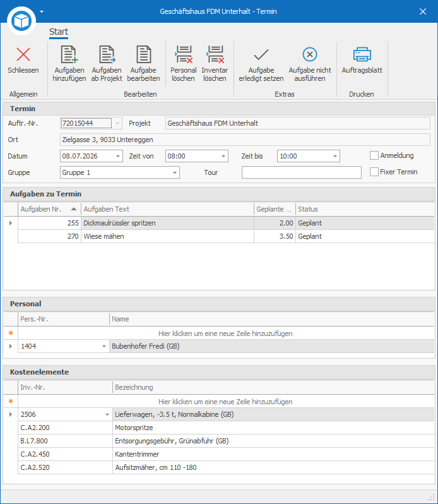Image resolution: width=438 pixels, height=504 pixels.
Task: Open the Gruppe dropdown
Action: point(175,172)
